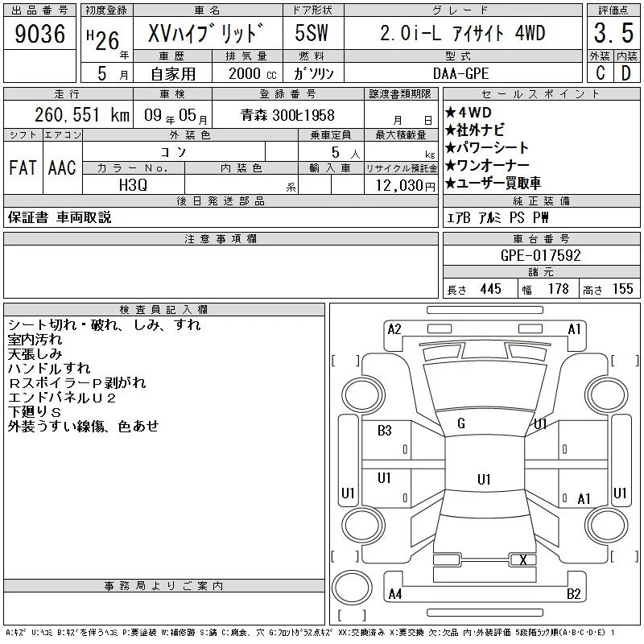Click the exterior grade C box
644x644 pixels.
point(600,73)
